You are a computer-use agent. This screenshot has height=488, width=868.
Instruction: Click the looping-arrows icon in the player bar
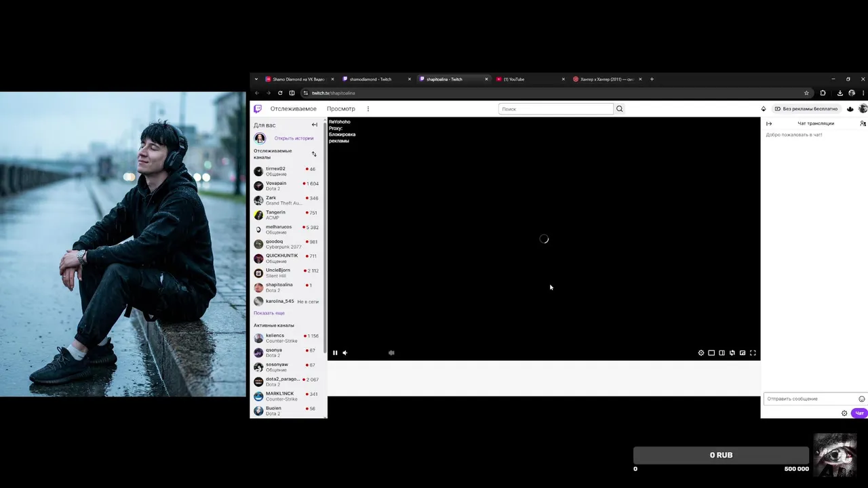[732, 352]
